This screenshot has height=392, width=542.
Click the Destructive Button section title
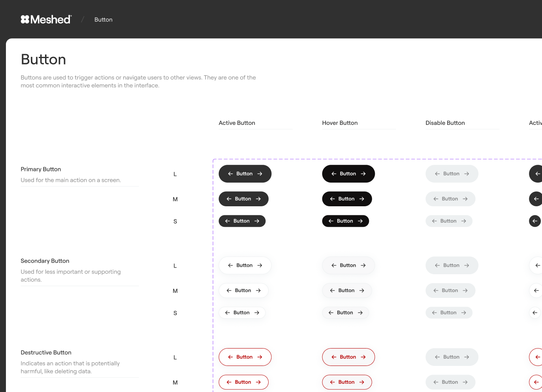coord(46,352)
